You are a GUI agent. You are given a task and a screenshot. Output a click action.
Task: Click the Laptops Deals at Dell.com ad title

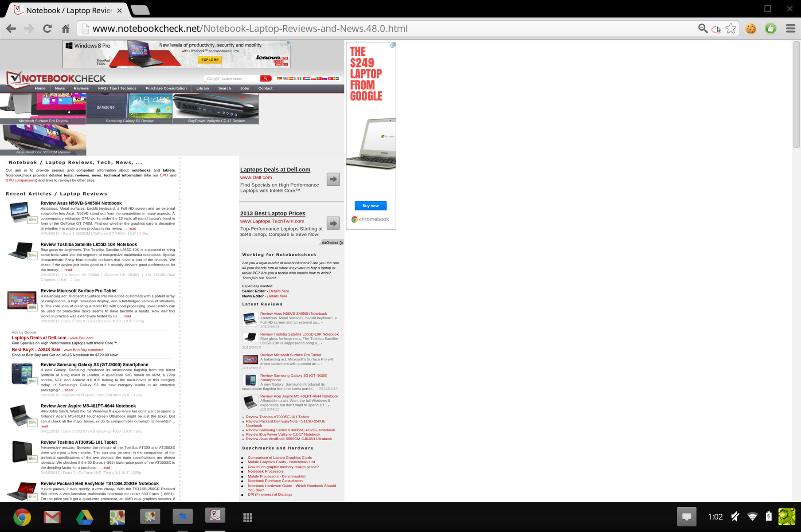[275, 170]
